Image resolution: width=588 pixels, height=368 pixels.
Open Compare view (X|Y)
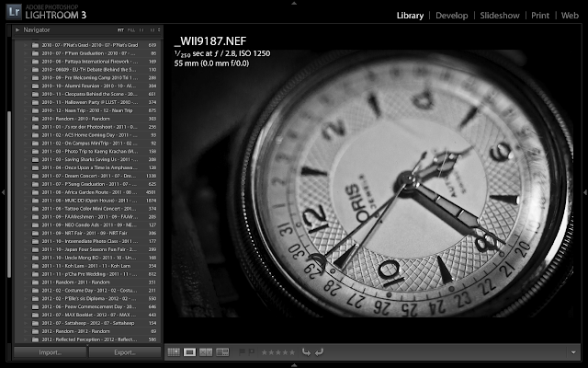[206, 352]
